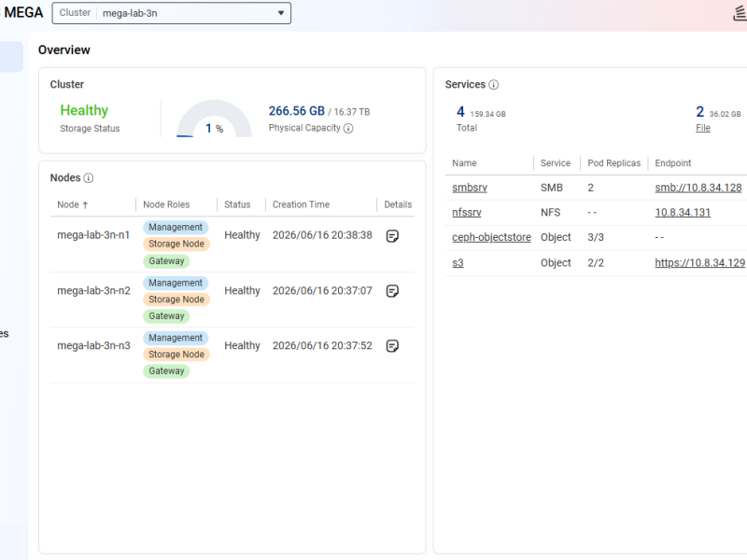747x560 pixels.
Task: Click the capacity usage gauge showing 1 %
Action: tap(215, 119)
